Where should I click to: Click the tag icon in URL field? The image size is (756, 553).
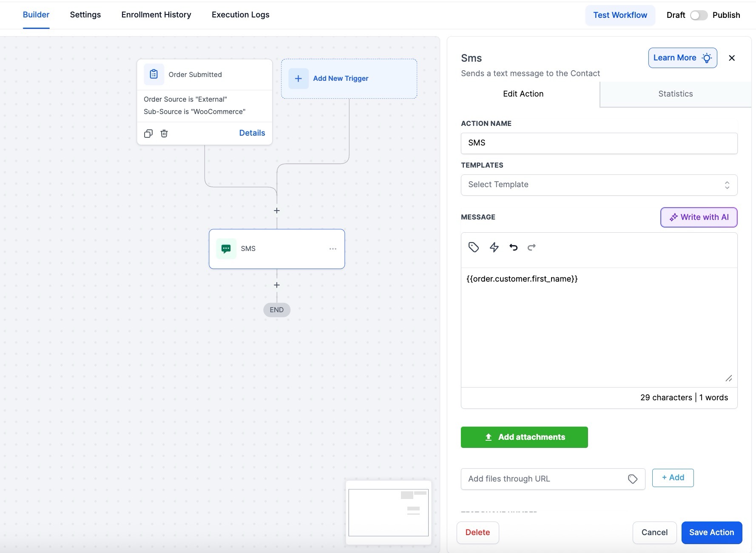[x=632, y=479]
